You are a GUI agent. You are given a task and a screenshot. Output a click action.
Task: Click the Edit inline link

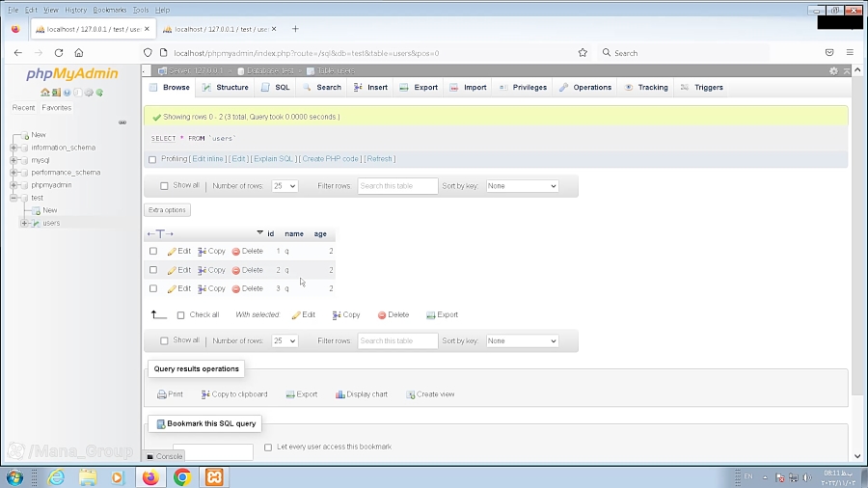[207, 159]
